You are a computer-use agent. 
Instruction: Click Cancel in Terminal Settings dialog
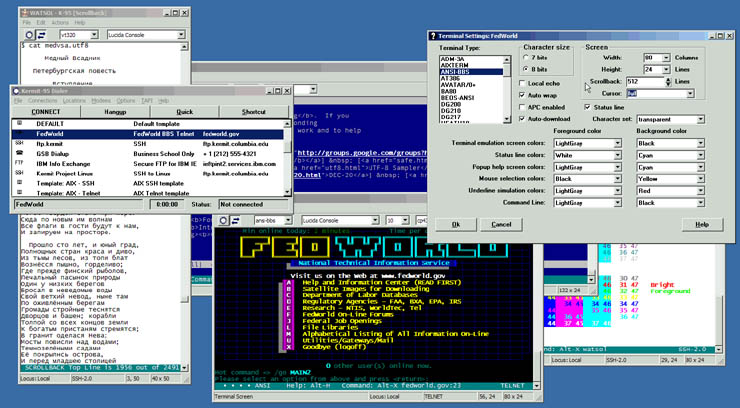coord(499,224)
